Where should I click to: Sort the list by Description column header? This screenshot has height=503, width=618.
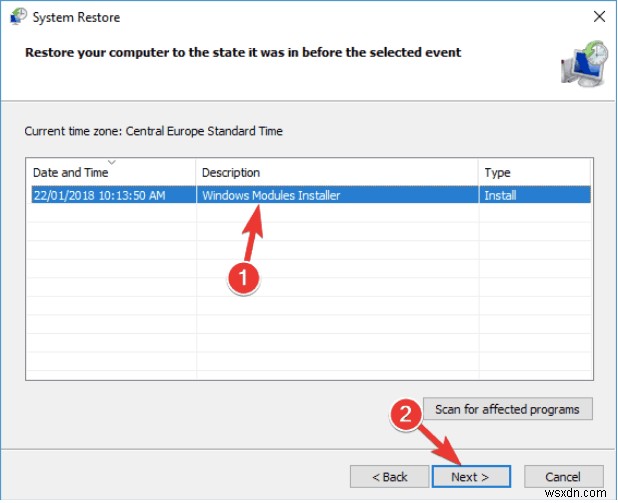(x=230, y=173)
